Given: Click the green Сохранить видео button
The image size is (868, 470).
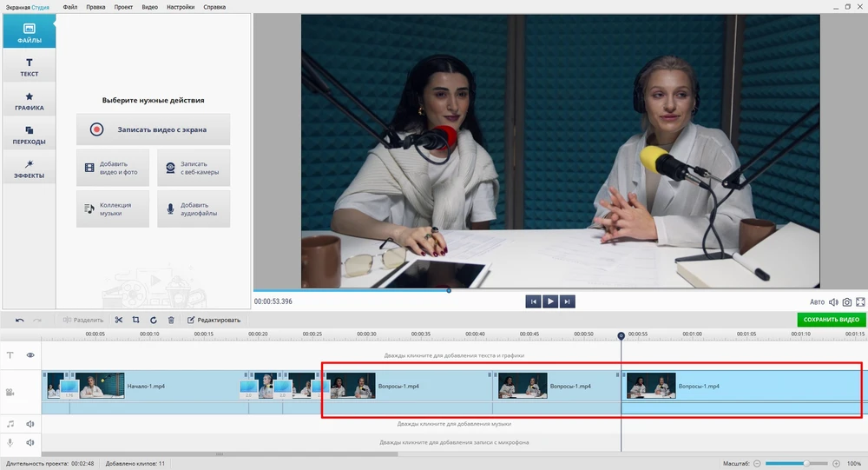Looking at the screenshot, I should coord(831,320).
